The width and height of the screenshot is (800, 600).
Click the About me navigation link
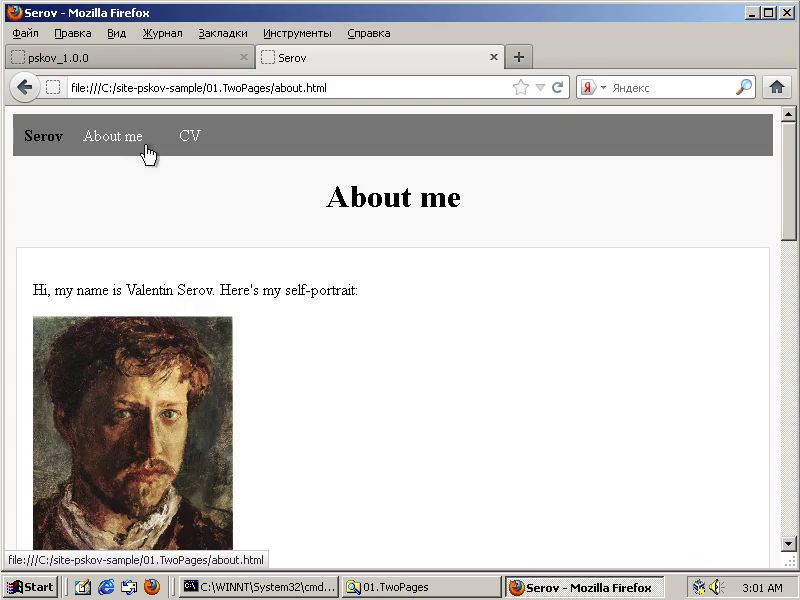112,136
